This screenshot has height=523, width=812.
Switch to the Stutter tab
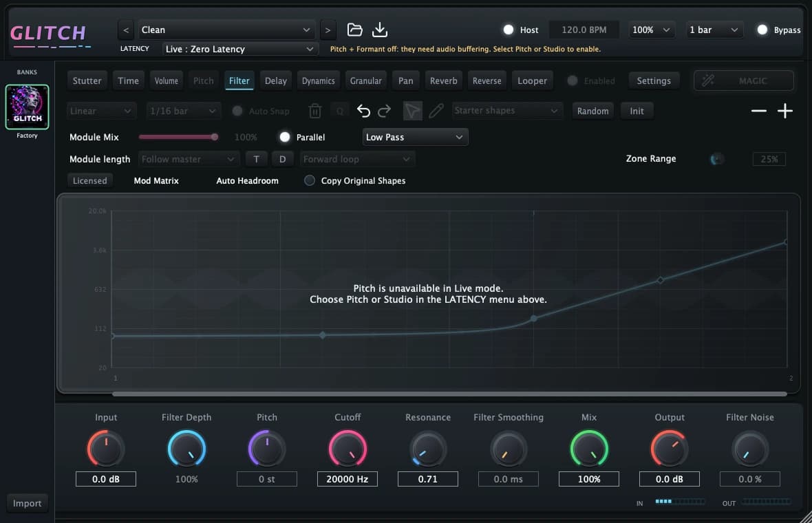[87, 81]
